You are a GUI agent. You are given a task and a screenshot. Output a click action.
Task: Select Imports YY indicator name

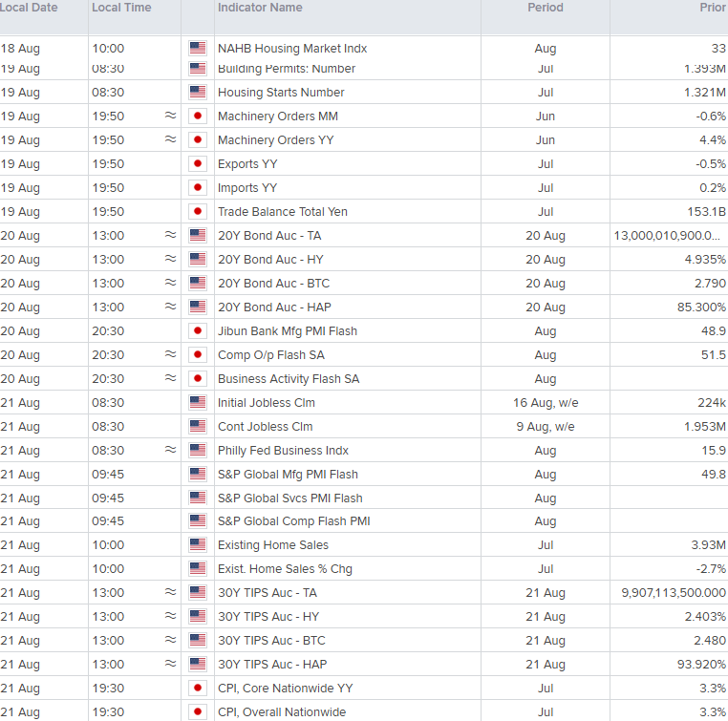coord(247,187)
